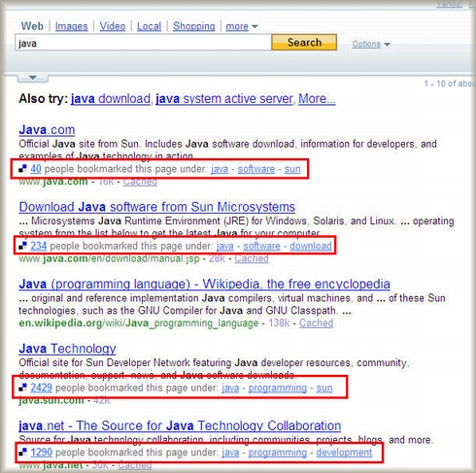The height and width of the screenshot is (473, 476).
Task: Switch to Shopping search tab
Action: point(193,26)
